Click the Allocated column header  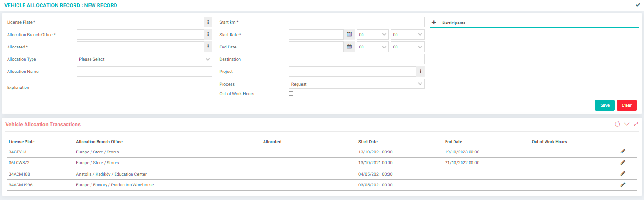click(x=272, y=142)
